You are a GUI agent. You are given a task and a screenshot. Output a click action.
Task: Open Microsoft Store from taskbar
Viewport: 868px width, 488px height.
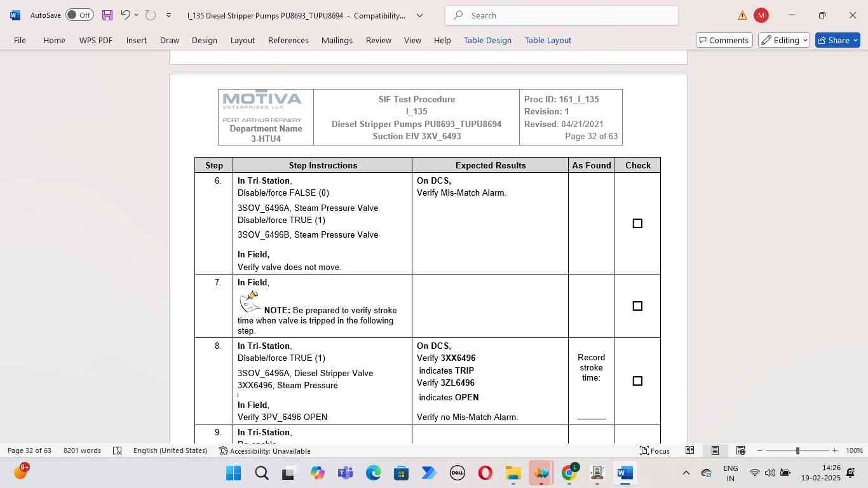401,473
